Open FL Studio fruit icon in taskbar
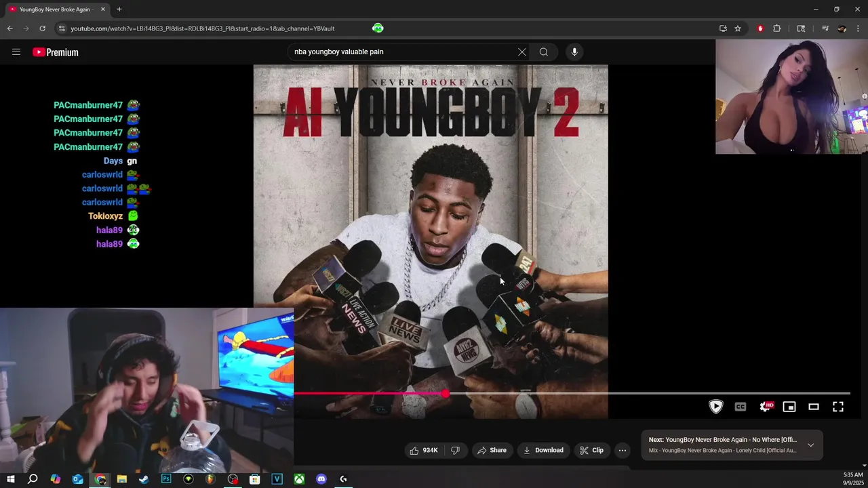This screenshot has height=488, width=868. click(210, 479)
